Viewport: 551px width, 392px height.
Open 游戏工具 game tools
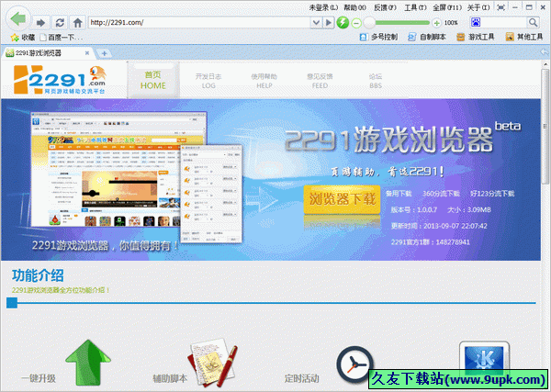pyautogui.click(x=475, y=37)
